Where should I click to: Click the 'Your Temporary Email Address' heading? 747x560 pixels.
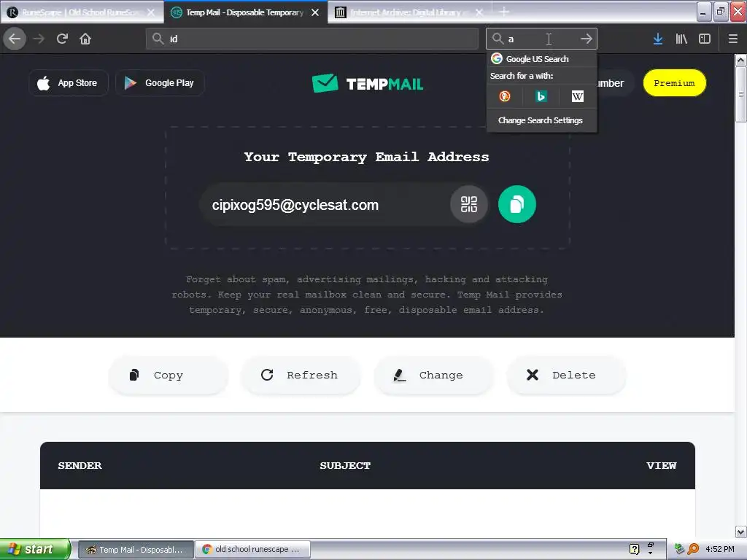click(x=366, y=157)
